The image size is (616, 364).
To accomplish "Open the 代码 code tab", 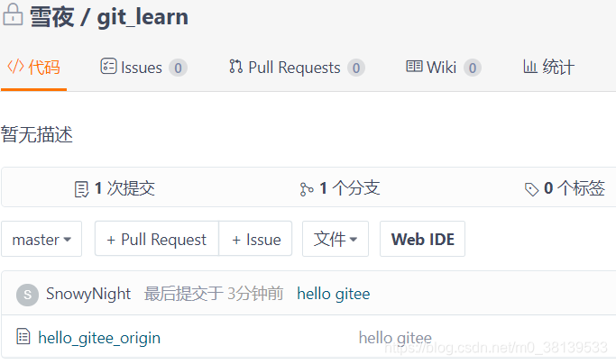I will (x=33, y=68).
